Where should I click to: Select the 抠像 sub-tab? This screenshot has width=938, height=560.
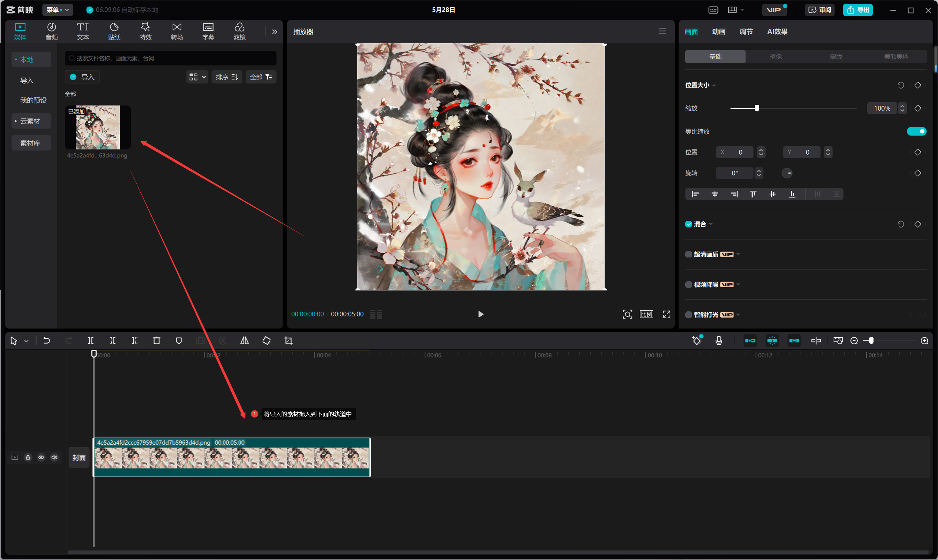[775, 56]
